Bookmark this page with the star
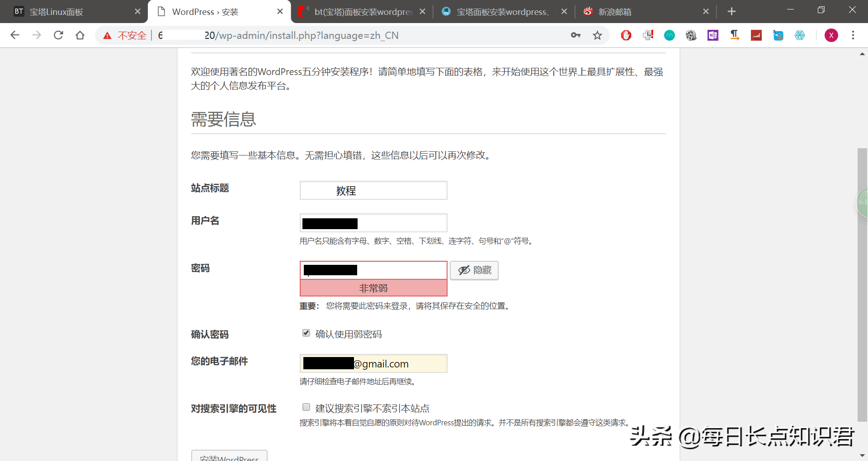Viewport: 868px width, 461px height. point(597,35)
